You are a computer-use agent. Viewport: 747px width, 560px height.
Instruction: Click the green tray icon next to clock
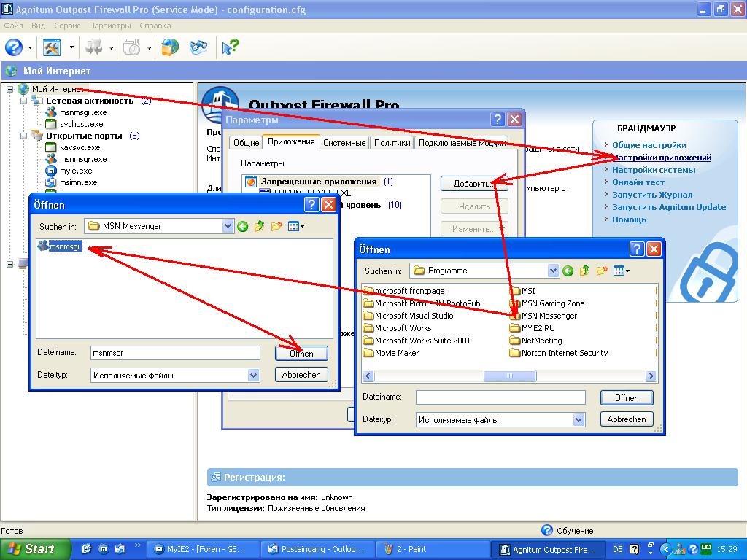coord(706,549)
